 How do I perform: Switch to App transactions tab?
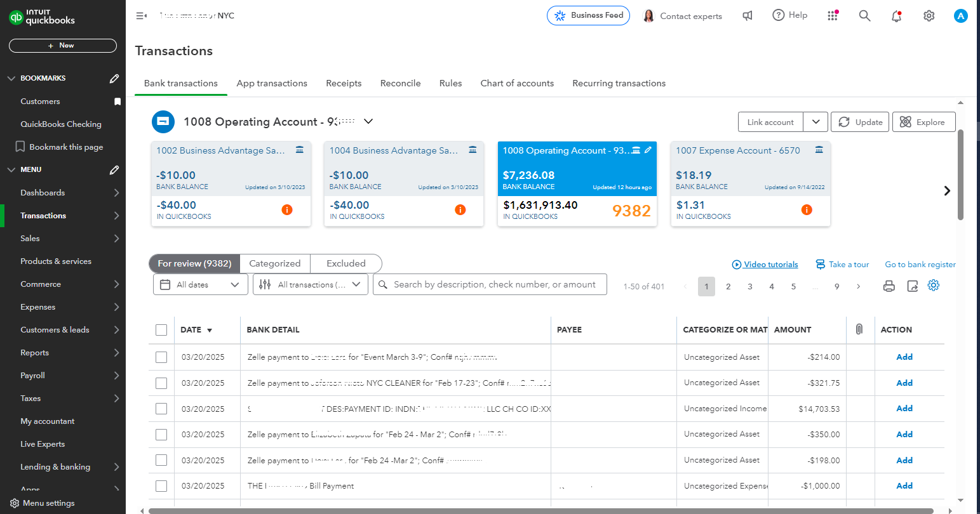click(x=272, y=83)
